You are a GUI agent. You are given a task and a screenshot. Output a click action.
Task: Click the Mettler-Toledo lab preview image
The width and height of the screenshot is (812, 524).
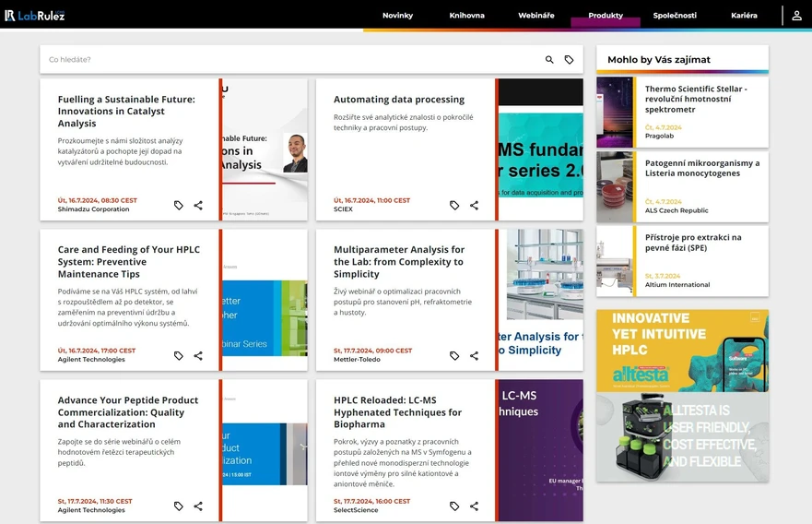click(541, 300)
